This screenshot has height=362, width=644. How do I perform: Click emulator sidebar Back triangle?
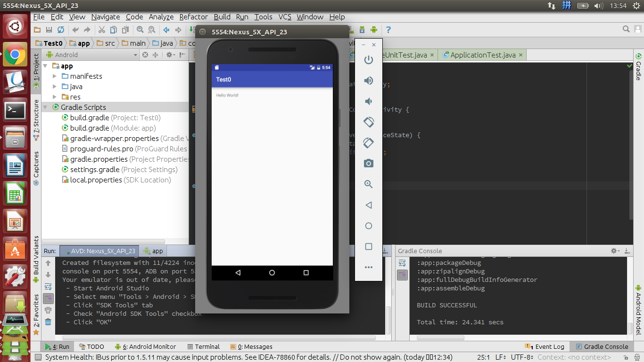click(369, 205)
